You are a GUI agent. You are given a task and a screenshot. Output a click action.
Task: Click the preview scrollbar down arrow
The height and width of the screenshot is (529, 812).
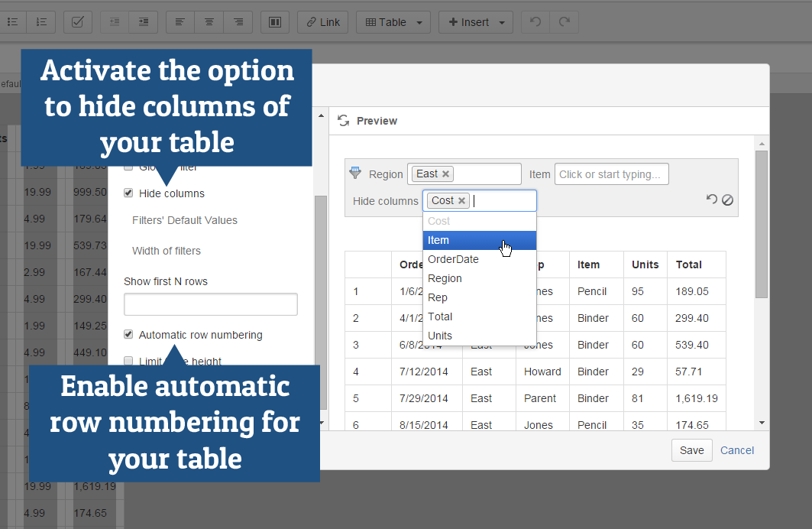[762, 423]
